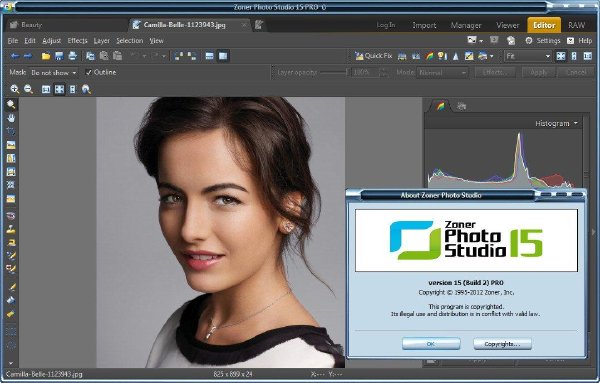600x383 pixels.
Task: Open Quick Fix tool
Action: [x=373, y=56]
